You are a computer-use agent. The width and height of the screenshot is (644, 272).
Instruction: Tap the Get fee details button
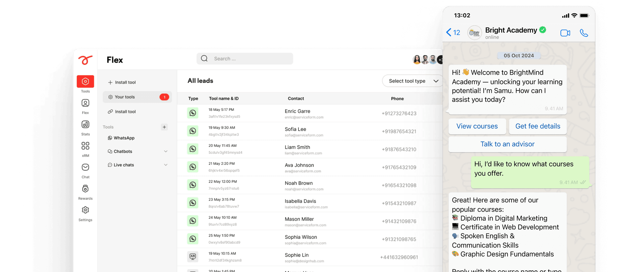coord(538,126)
